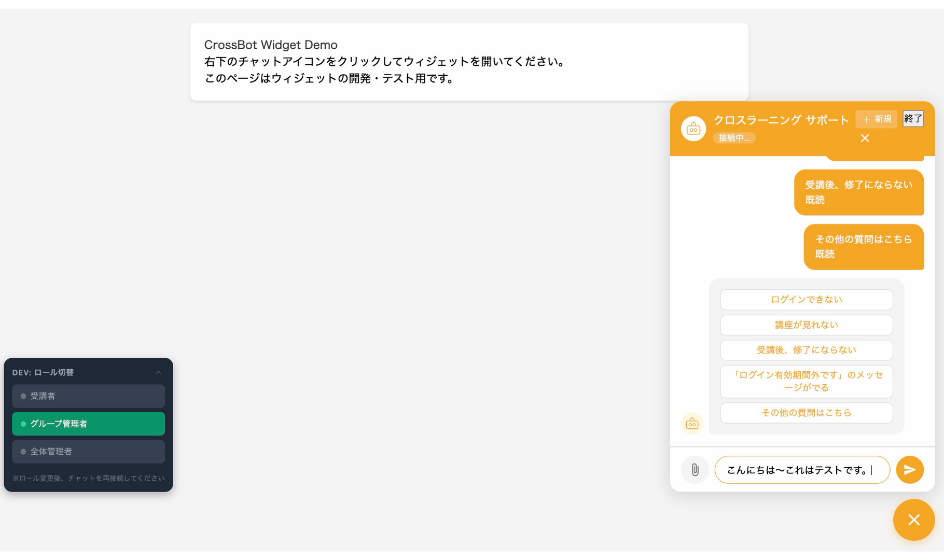Click the 既読 message bubble その他の質問はこちら

(x=864, y=247)
